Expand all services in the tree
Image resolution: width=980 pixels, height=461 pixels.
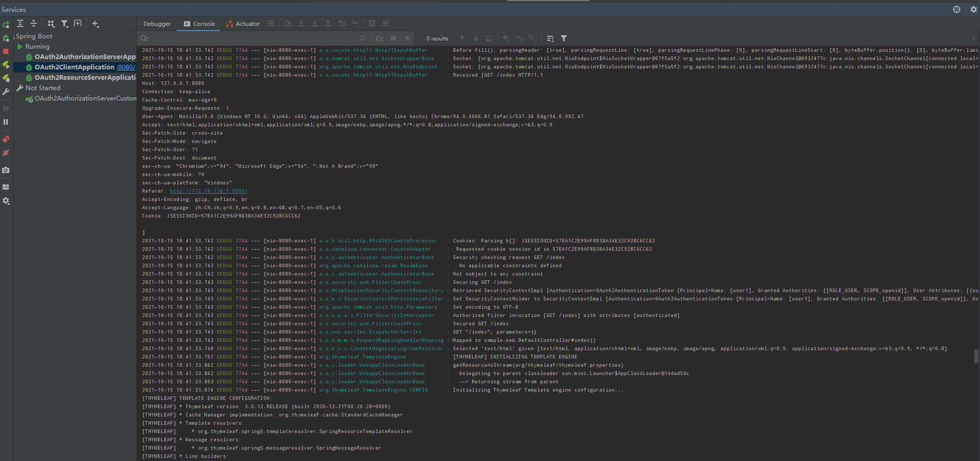click(20, 23)
